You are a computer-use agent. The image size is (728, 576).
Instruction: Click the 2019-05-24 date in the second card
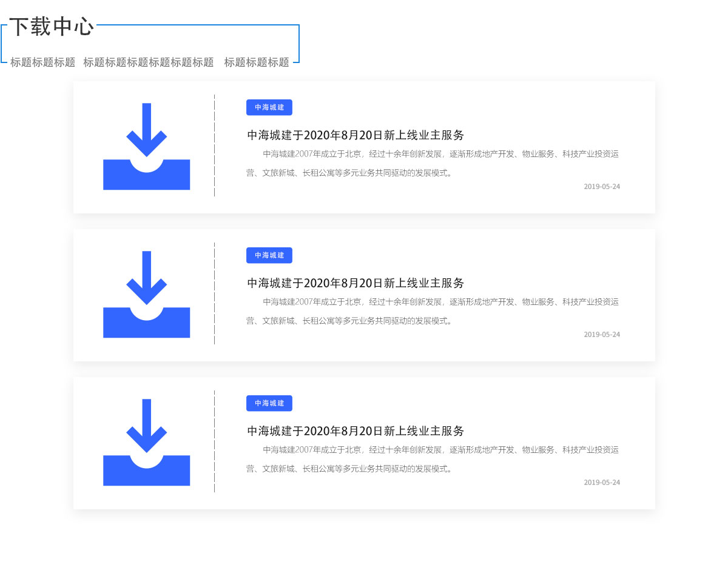point(602,335)
